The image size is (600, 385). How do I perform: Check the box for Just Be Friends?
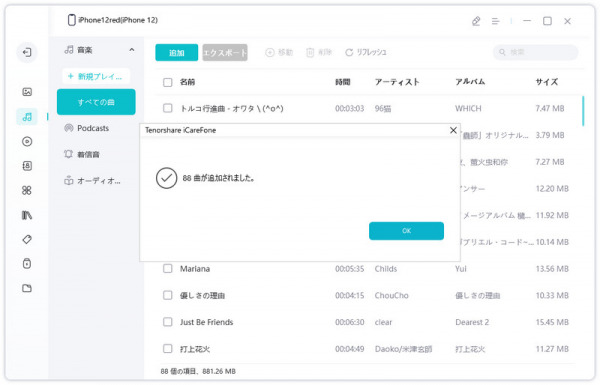pyautogui.click(x=168, y=322)
